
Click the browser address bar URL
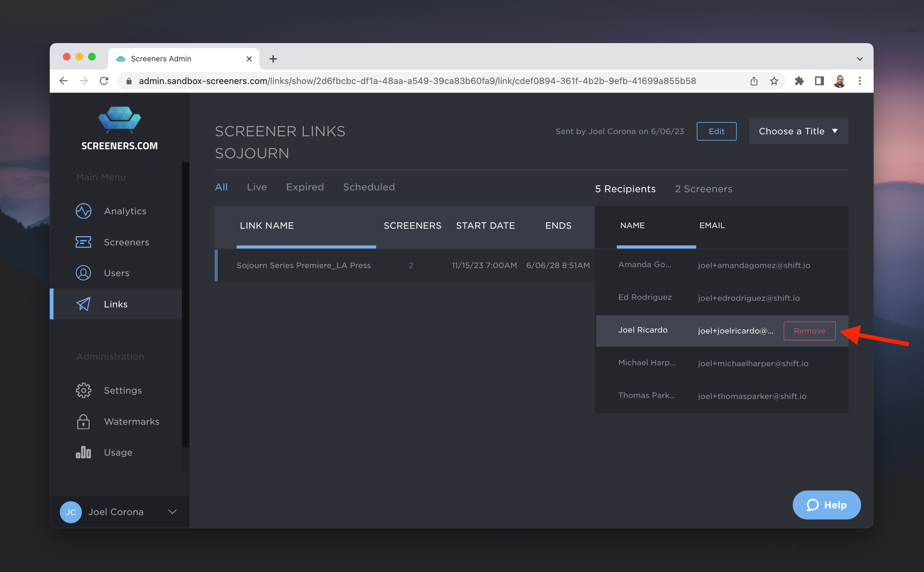[x=417, y=81]
